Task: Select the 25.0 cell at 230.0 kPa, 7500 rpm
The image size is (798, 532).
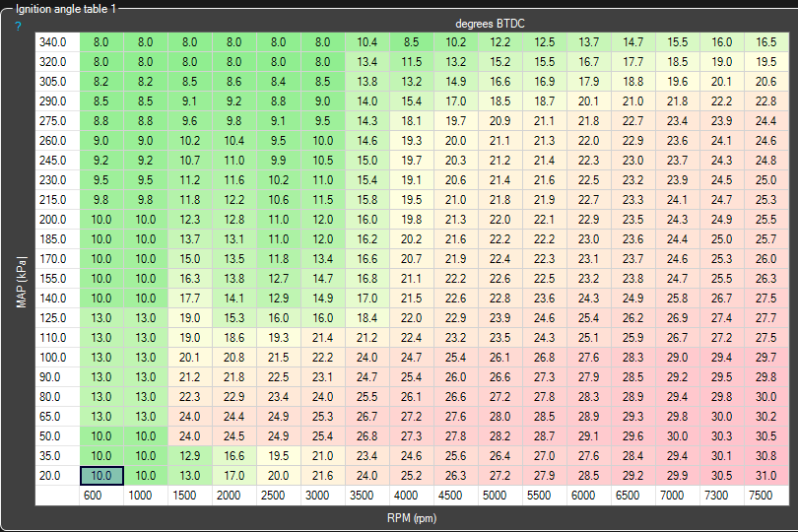Action: 765,180
